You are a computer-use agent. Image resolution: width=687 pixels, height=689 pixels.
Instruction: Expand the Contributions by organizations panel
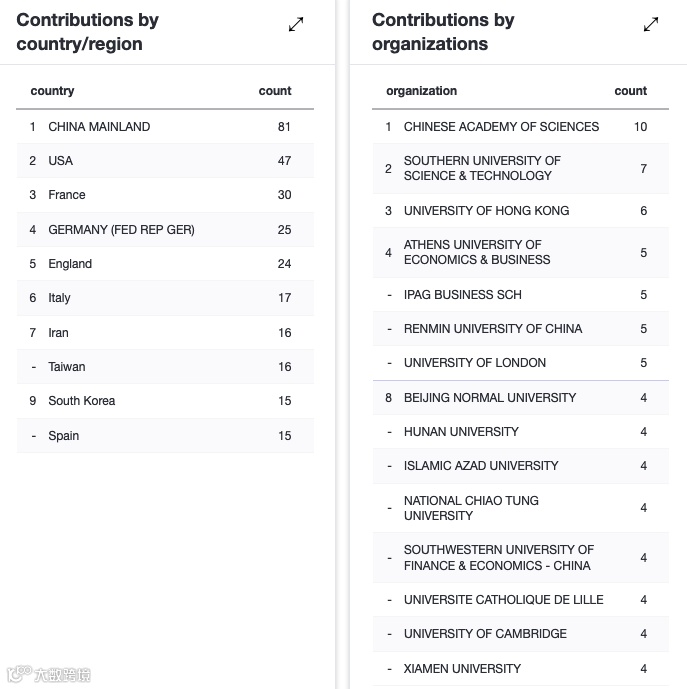pos(651,24)
